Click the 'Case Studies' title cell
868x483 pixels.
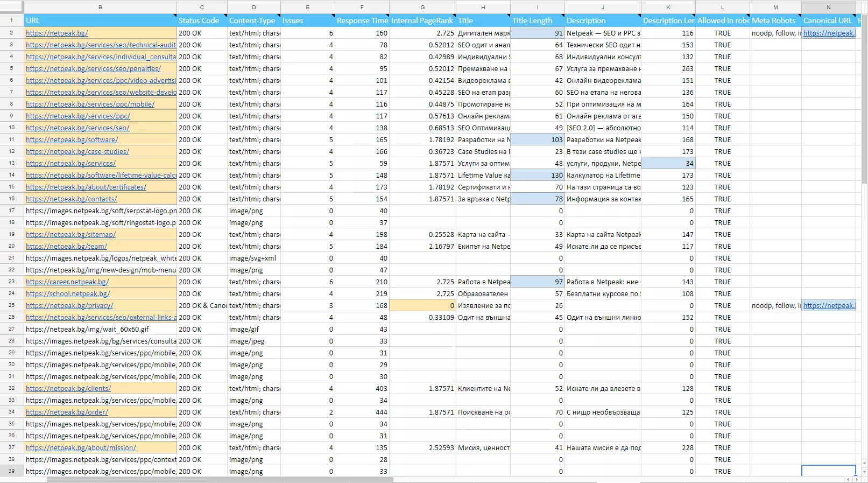coord(483,152)
